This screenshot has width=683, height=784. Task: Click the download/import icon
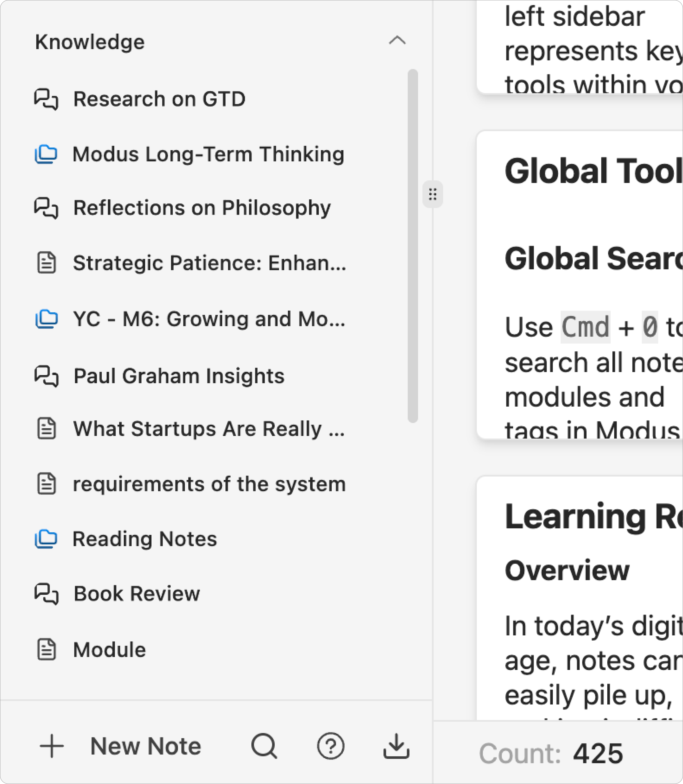[396, 746]
